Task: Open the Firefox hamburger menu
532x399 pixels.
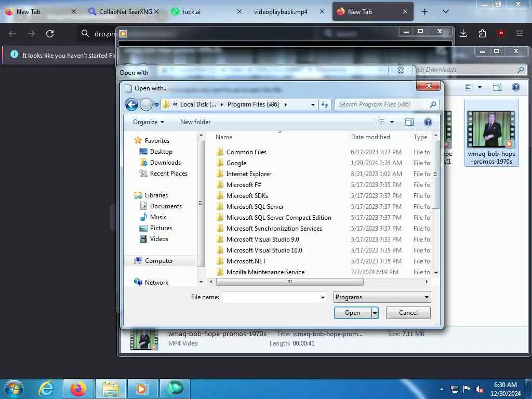Action: (519, 33)
